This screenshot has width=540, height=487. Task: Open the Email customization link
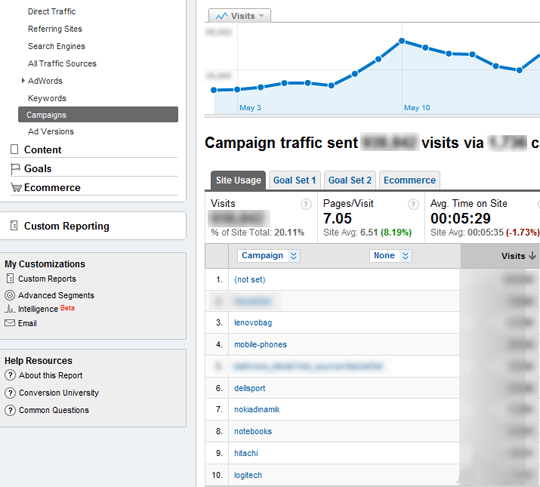28,323
